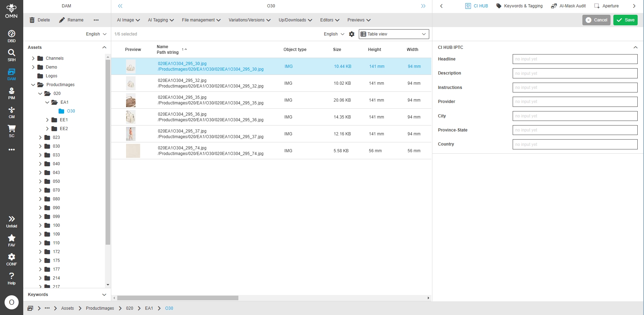The image size is (644, 315).
Task: Unfold the sidebar navigation
Action: click(12, 221)
